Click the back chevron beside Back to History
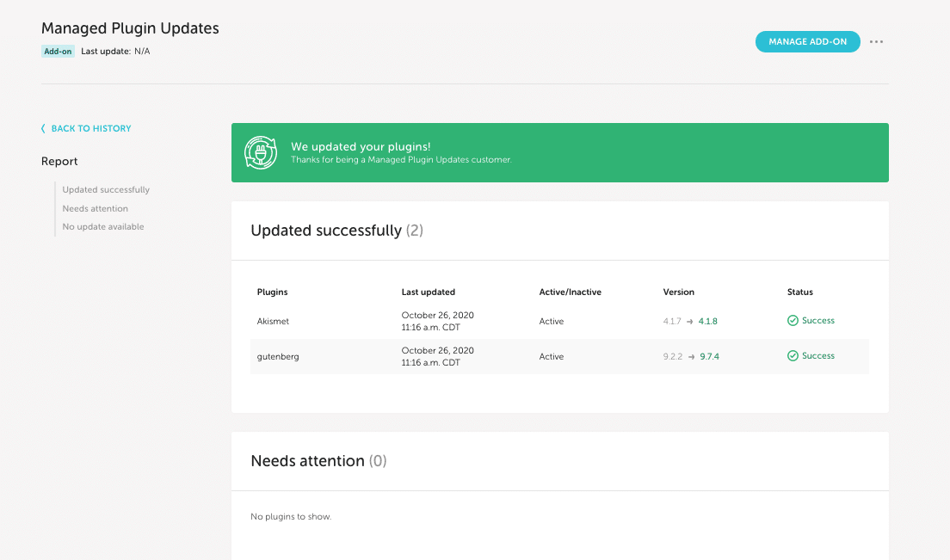950x560 pixels. pyautogui.click(x=44, y=128)
